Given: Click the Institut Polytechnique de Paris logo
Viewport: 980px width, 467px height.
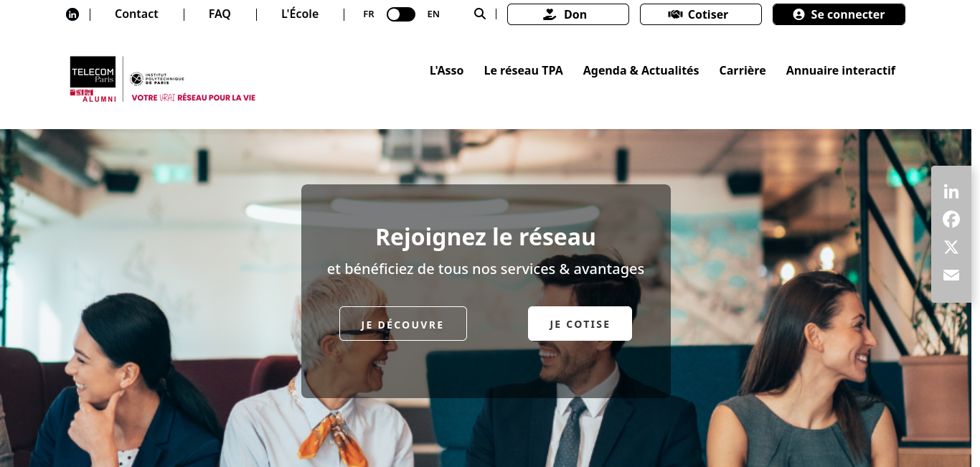Looking at the screenshot, I should pos(157,79).
